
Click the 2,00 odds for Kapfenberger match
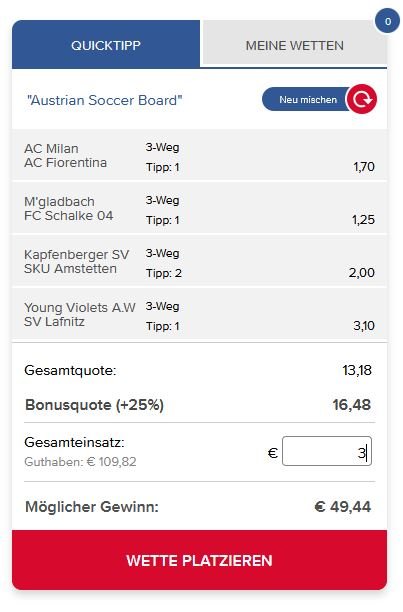pyautogui.click(x=362, y=272)
